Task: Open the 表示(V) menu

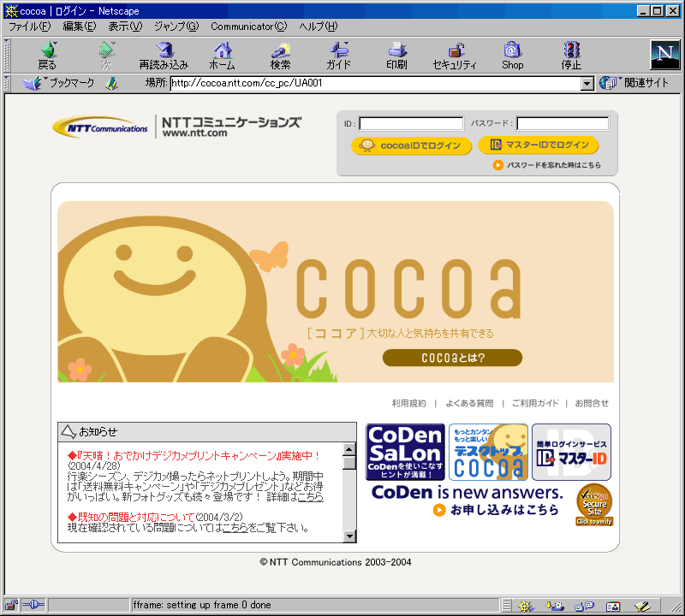Action: (x=125, y=27)
